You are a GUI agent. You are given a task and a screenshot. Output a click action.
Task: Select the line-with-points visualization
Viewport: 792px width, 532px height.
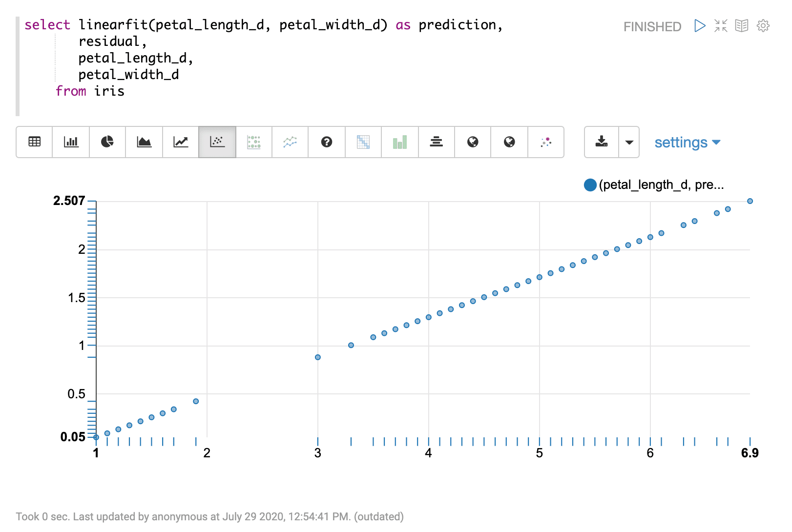(x=290, y=142)
